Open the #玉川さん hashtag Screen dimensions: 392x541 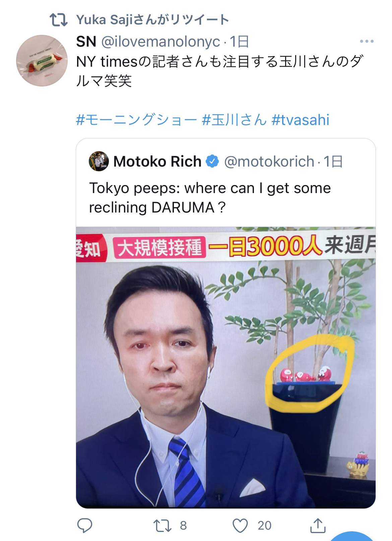[234, 120]
